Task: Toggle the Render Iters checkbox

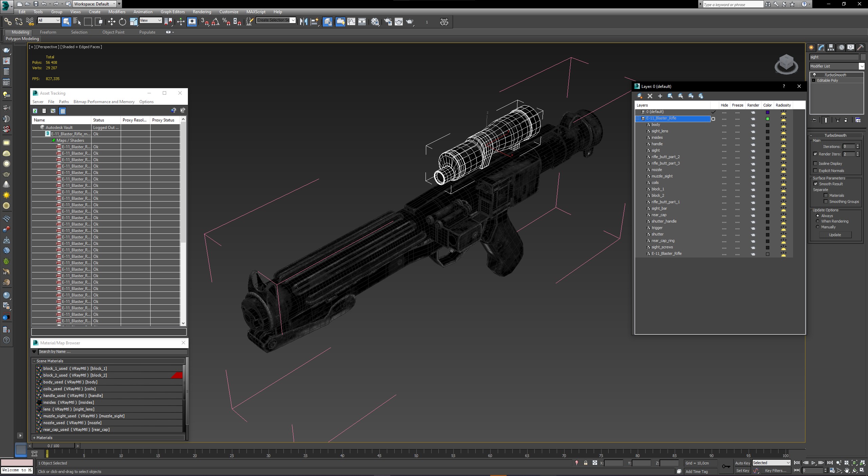Action: (815, 154)
